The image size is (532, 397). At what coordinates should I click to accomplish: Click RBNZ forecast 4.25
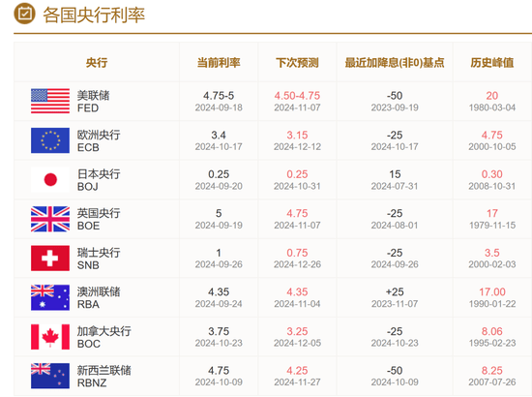tap(297, 371)
